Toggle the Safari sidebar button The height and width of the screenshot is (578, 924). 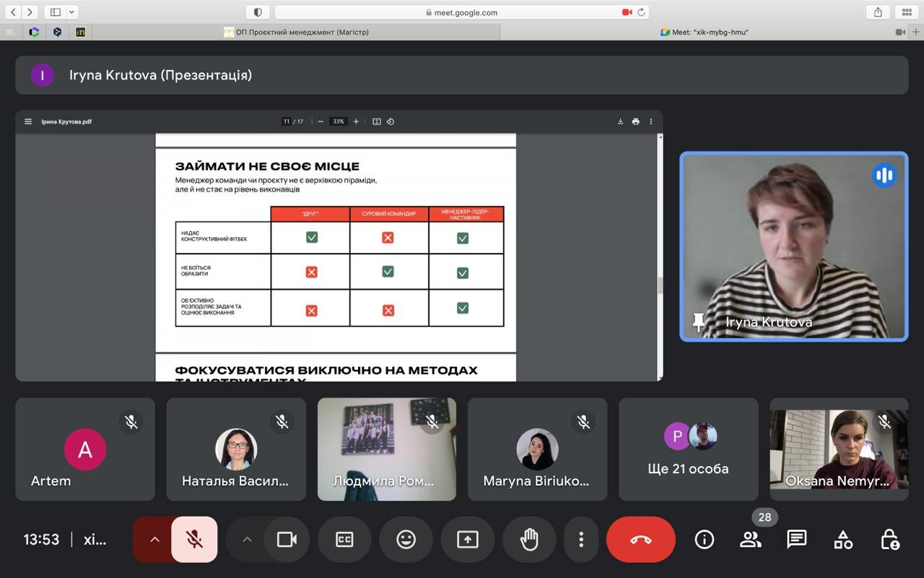tap(56, 12)
